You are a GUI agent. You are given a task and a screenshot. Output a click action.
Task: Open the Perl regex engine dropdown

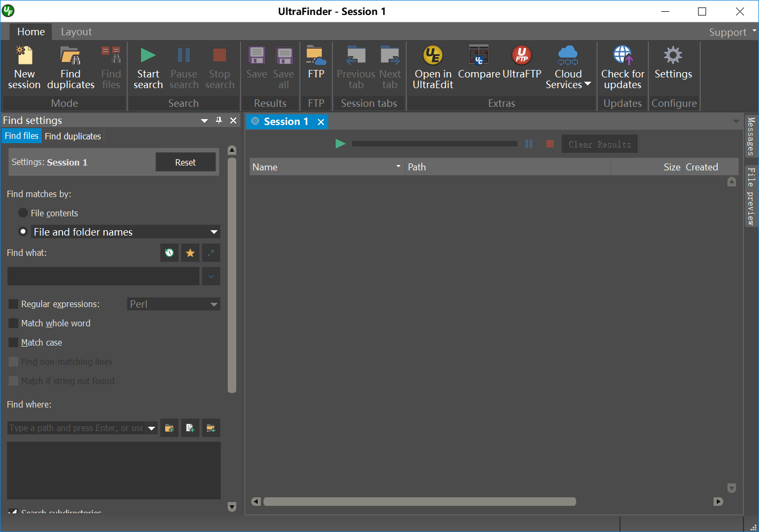point(174,304)
